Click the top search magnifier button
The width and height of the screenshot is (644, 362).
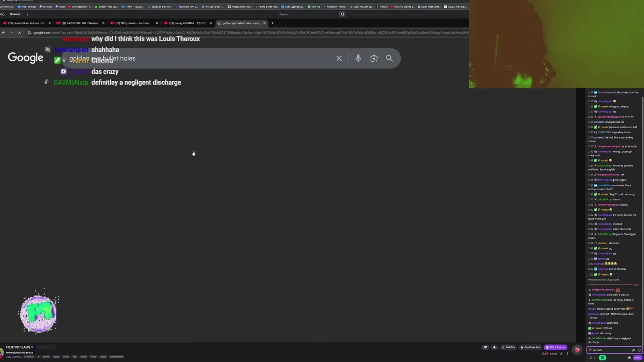(343, 14)
